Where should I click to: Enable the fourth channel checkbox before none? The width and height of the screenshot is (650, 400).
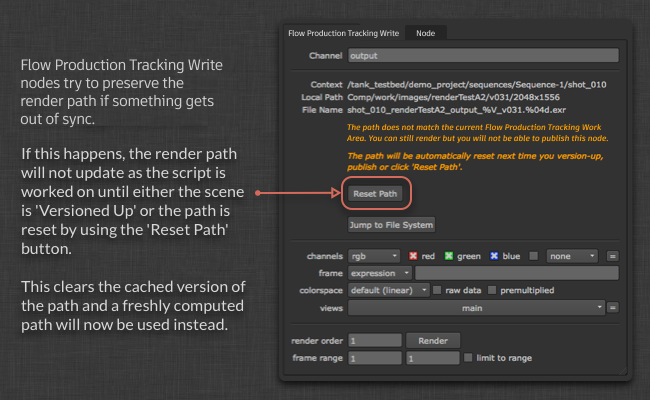pyautogui.click(x=534, y=256)
